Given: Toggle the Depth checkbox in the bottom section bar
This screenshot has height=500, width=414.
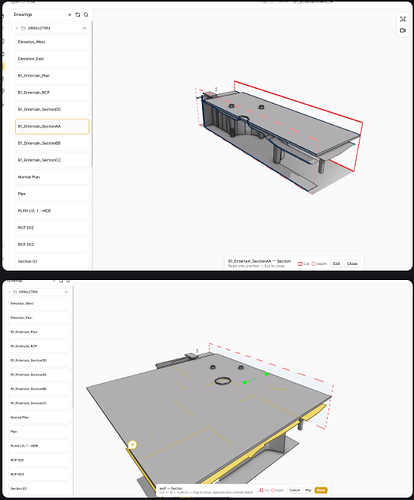Looking at the screenshot, I should [273, 490].
